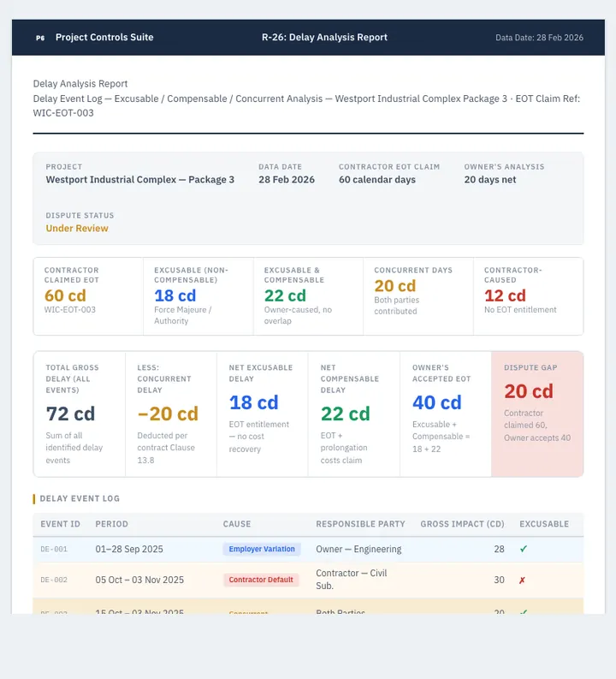
Task: Click the Responsible Party column header
Action: (x=360, y=524)
